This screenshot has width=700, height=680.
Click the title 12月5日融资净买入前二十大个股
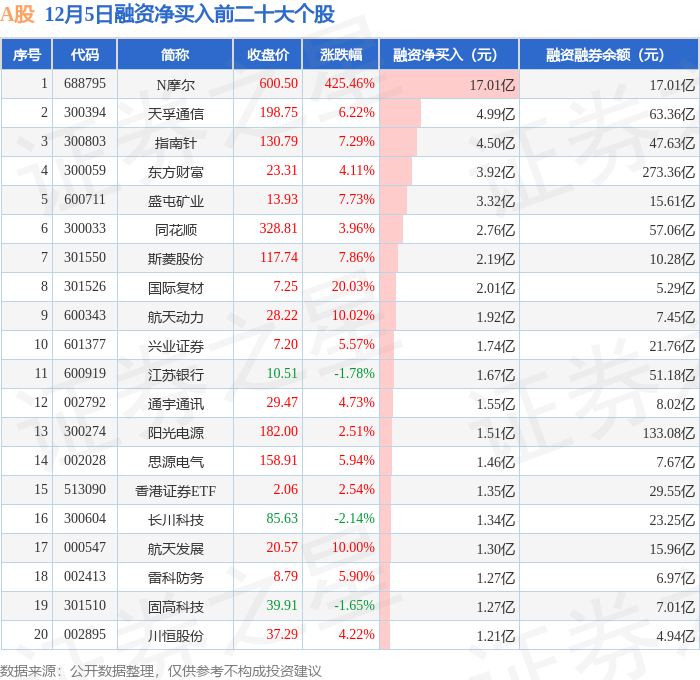(x=190, y=14)
